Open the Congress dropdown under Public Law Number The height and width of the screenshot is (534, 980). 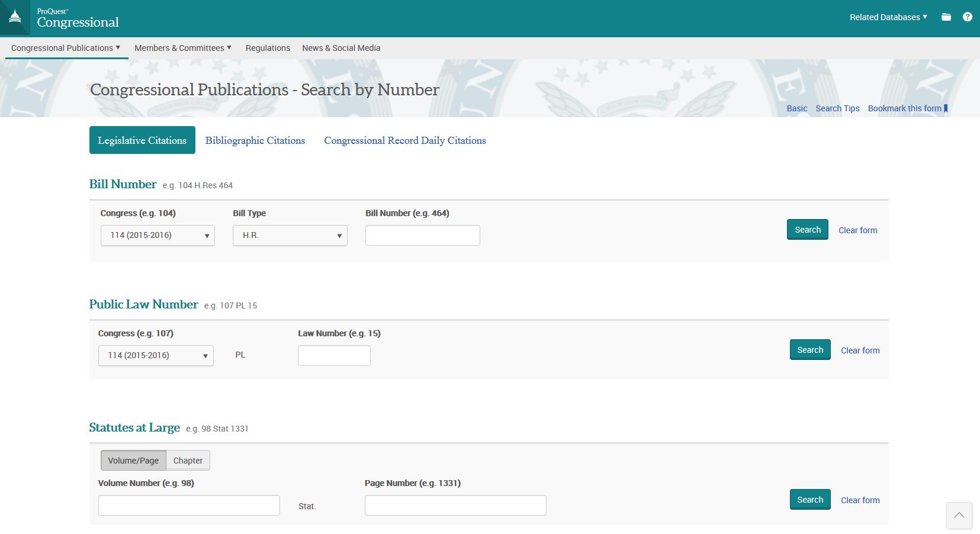tap(155, 355)
